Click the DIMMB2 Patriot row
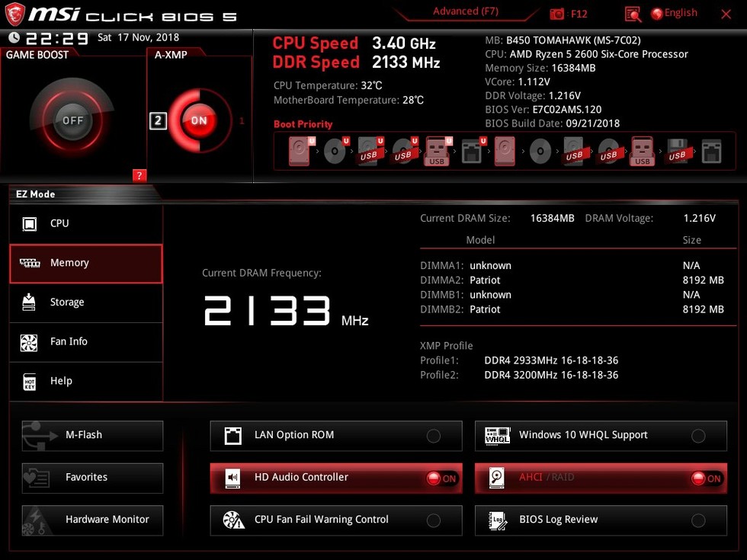The height and width of the screenshot is (560, 747). point(572,309)
